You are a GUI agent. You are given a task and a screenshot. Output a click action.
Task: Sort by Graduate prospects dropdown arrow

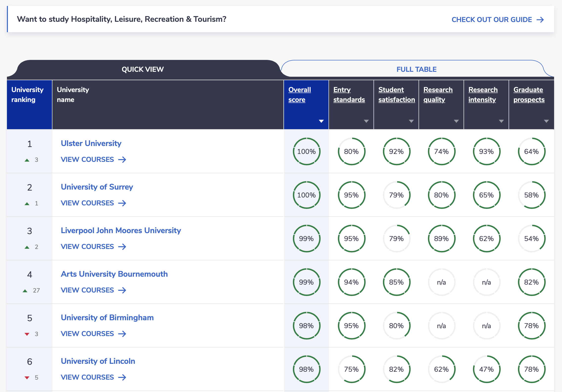click(x=546, y=121)
